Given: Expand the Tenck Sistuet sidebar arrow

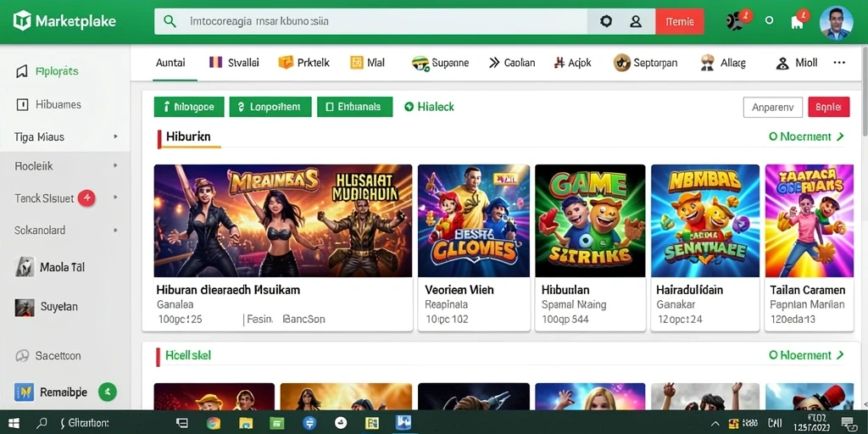Looking at the screenshot, I should coord(115,198).
